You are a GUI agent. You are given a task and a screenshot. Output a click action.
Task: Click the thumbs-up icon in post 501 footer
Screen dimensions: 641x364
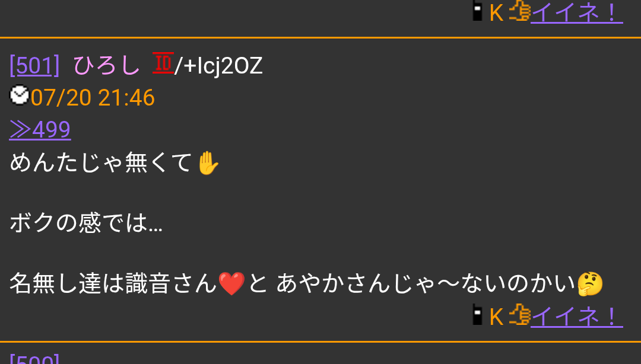point(519,314)
